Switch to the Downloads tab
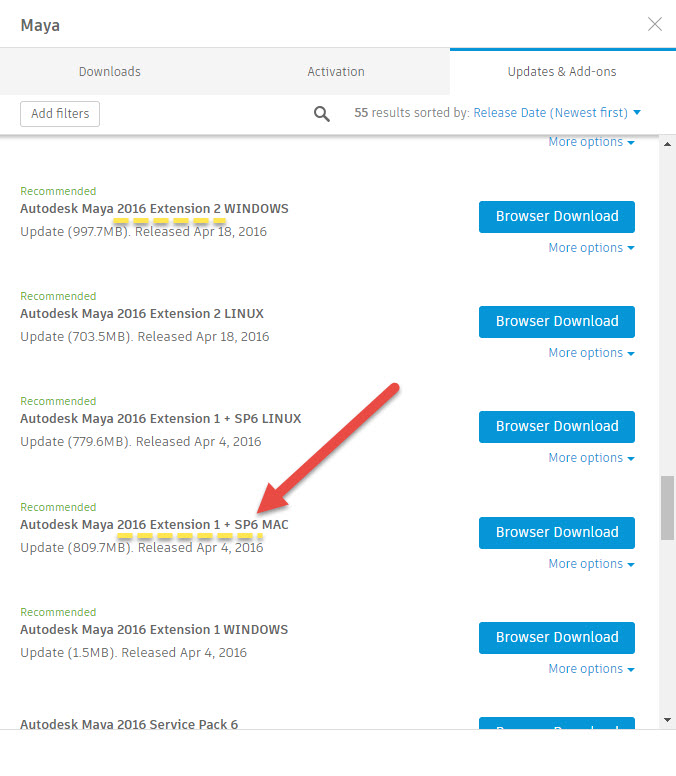 pyautogui.click(x=110, y=71)
